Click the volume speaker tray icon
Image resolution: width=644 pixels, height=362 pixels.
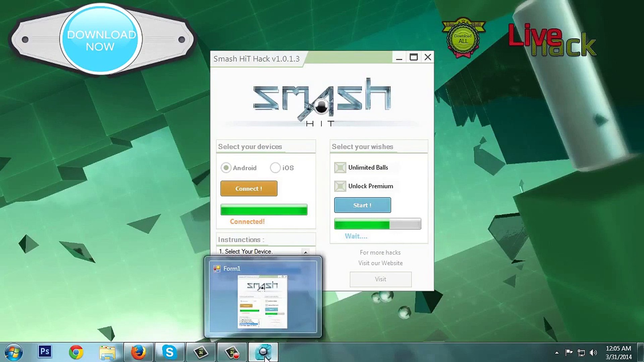593,353
